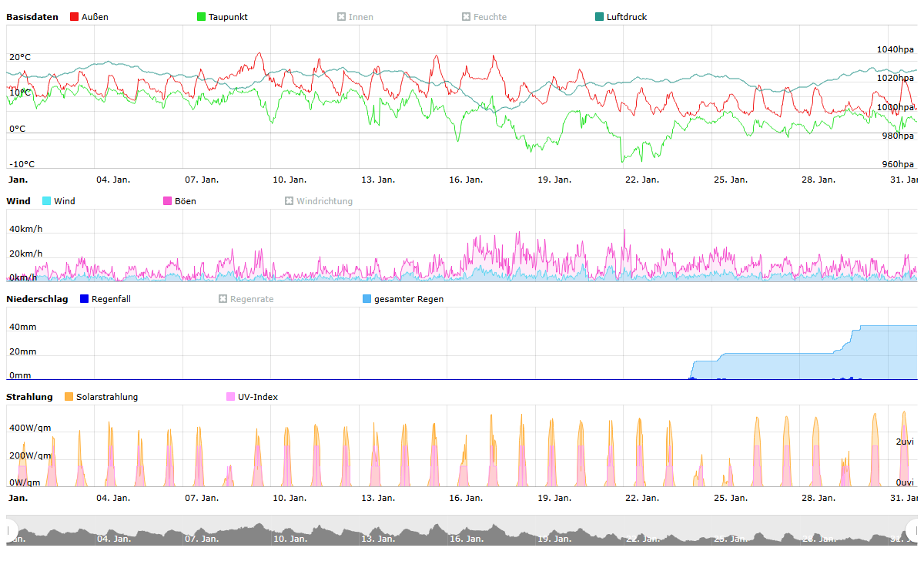This screenshot has width=924, height=578.
Task: Click the UV-Index legend label
Action: pos(257,397)
